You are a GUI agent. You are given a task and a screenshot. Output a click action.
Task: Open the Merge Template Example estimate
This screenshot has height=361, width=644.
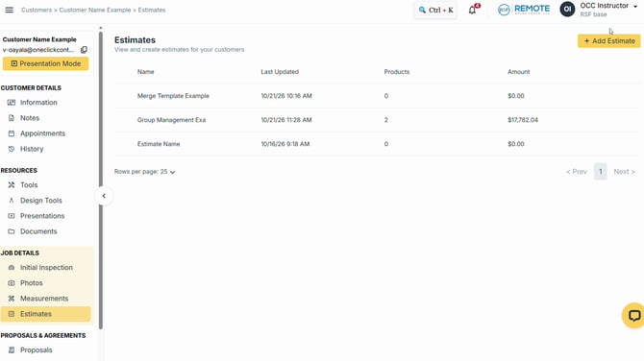[x=173, y=96]
